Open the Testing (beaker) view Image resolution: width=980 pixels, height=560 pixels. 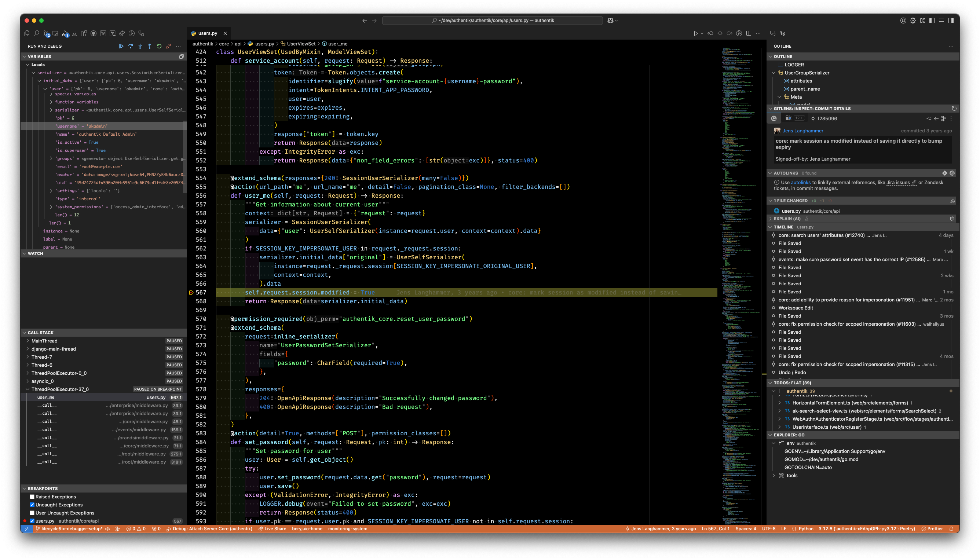[x=74, y=33]
